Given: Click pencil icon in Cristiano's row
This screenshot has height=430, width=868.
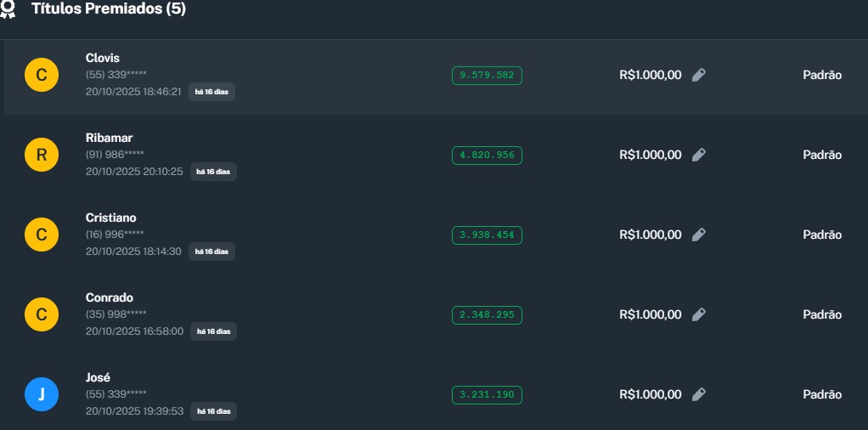Looking at the screenshot, I should point(698,235).
